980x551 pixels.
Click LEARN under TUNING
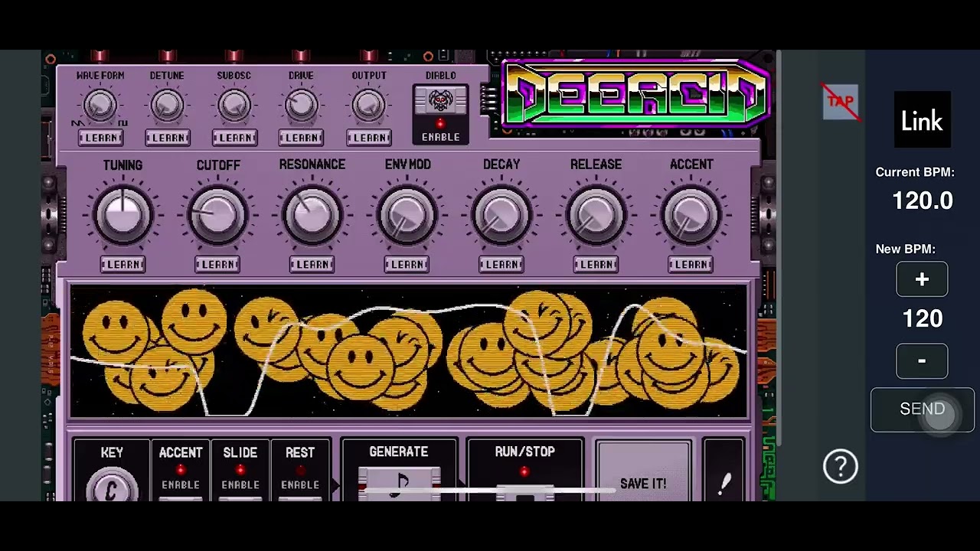pos(122,264)
